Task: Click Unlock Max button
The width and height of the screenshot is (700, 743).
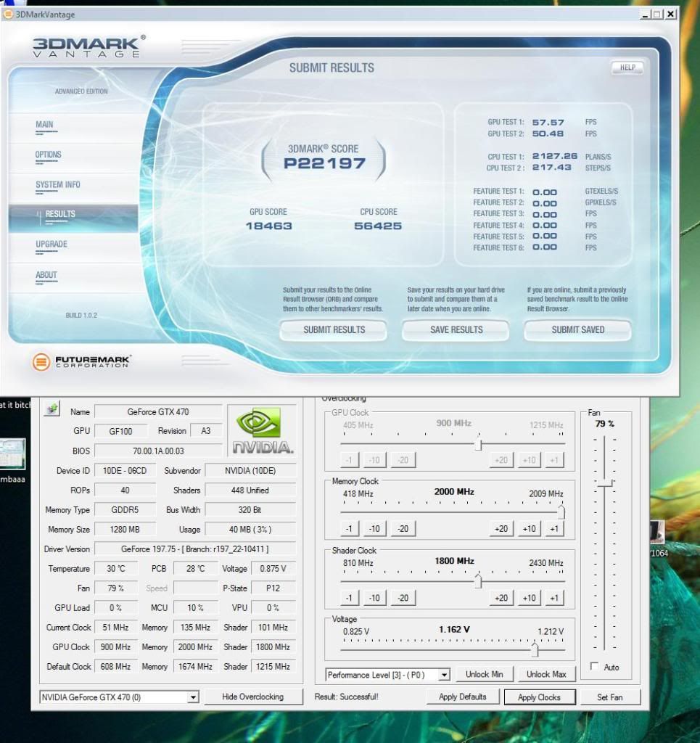Action: pos(546,674)
